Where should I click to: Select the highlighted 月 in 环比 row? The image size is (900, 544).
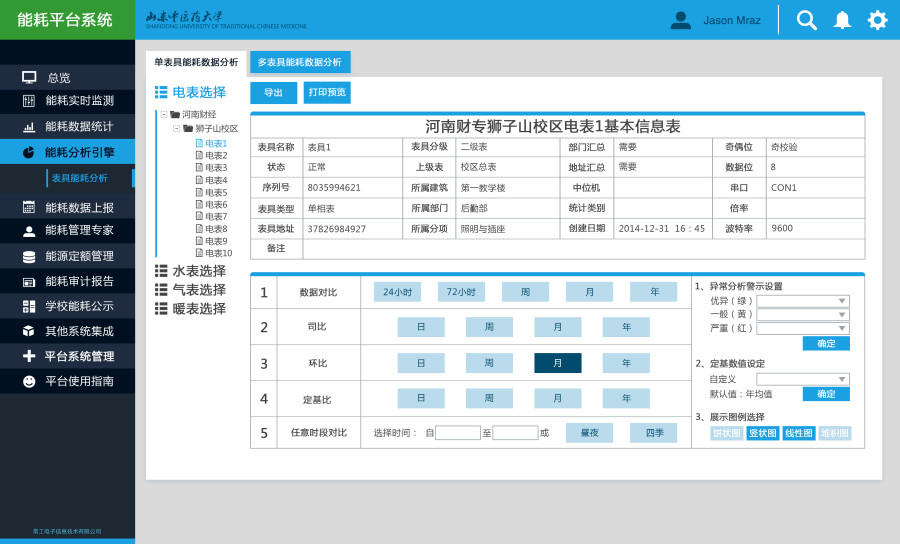[557, 363]
